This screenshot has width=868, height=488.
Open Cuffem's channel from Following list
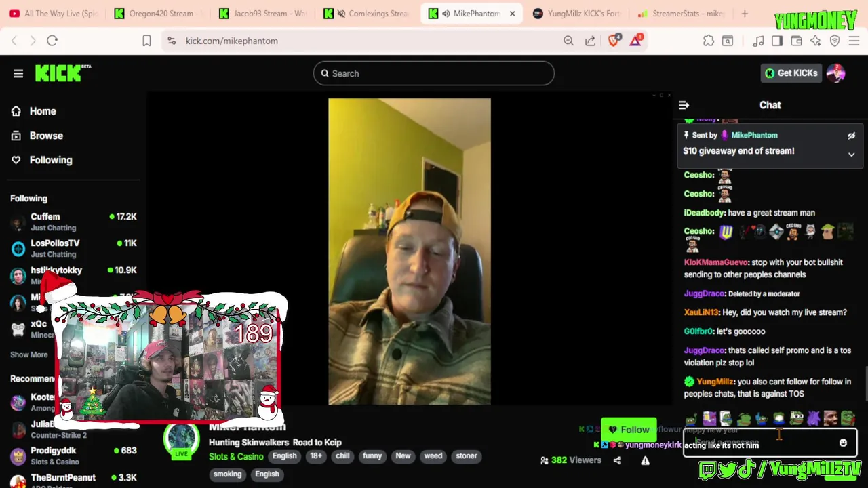click(x=73, y=222)
